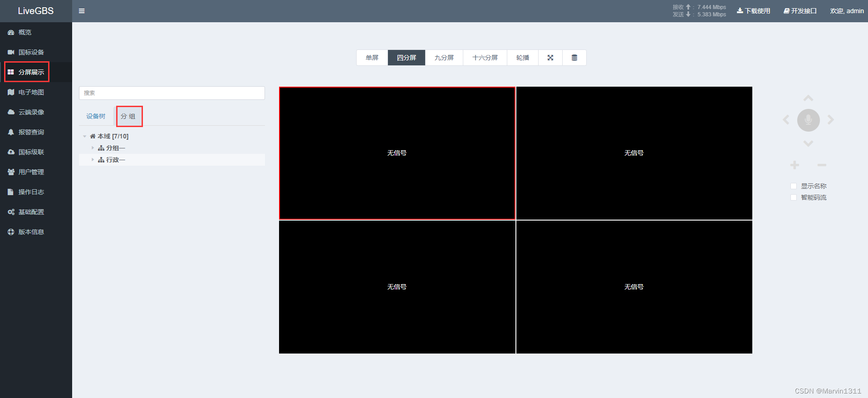868x398 pixels.
Task: Open 操作日志 operation log
Action: 36,192
